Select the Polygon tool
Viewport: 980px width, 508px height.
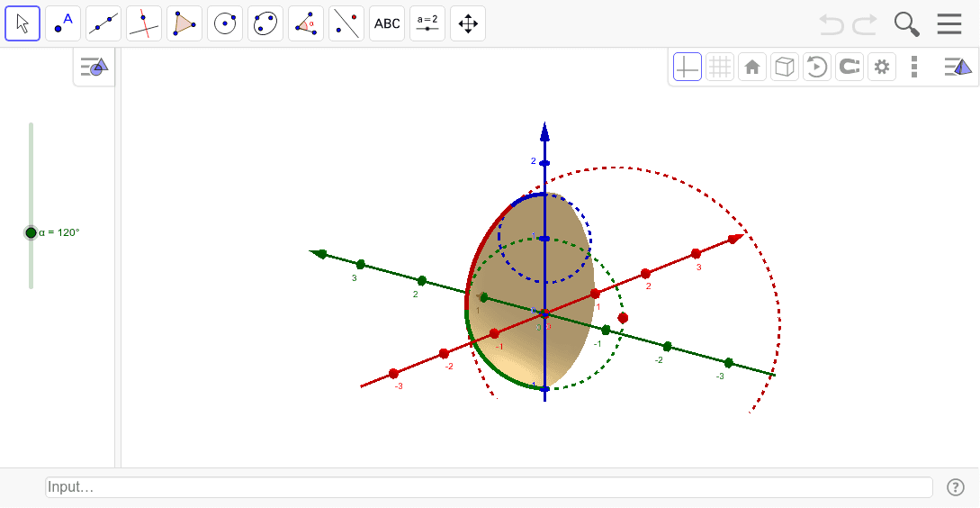pyautogui.click(x=184, y=23)
